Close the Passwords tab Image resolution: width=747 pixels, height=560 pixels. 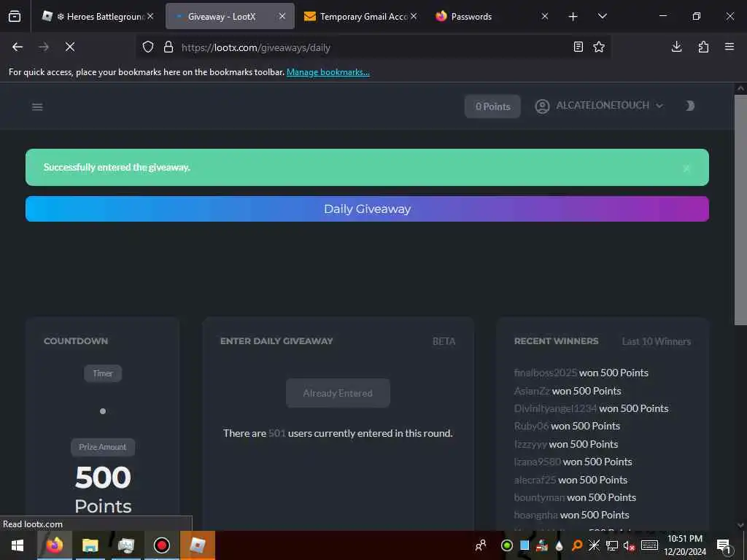(x=545, y=16)
